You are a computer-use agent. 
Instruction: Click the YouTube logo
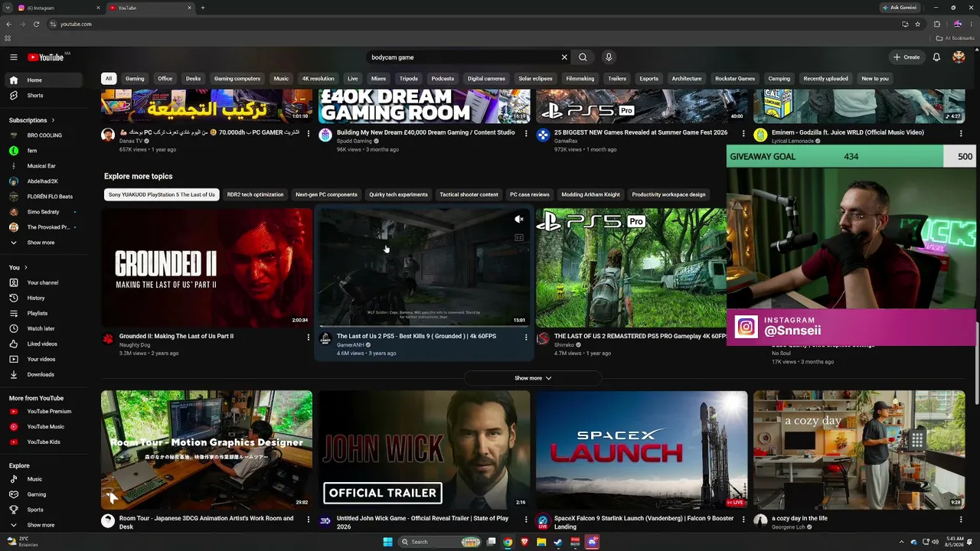[x=46, y=57]
